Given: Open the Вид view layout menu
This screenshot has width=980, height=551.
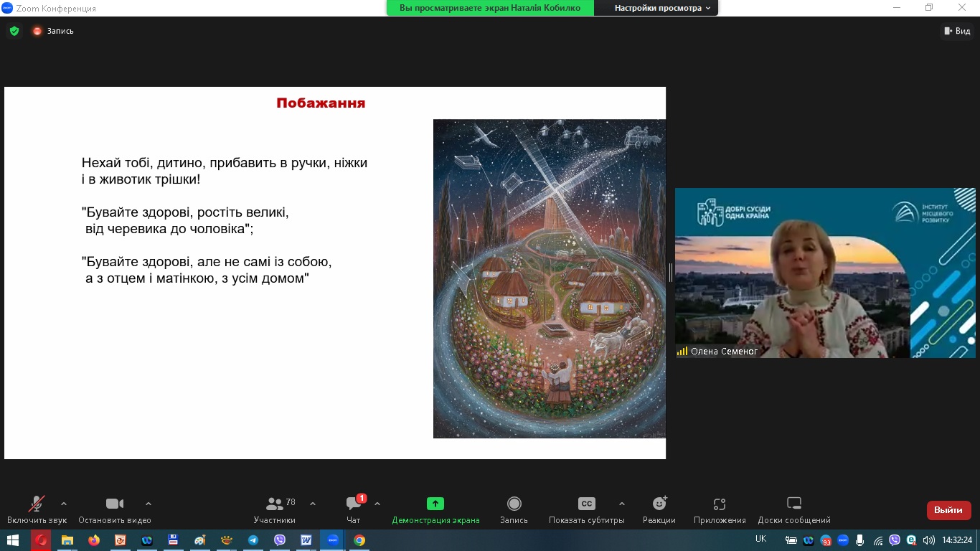Looking at the screenshot, I should coord(957,31).
